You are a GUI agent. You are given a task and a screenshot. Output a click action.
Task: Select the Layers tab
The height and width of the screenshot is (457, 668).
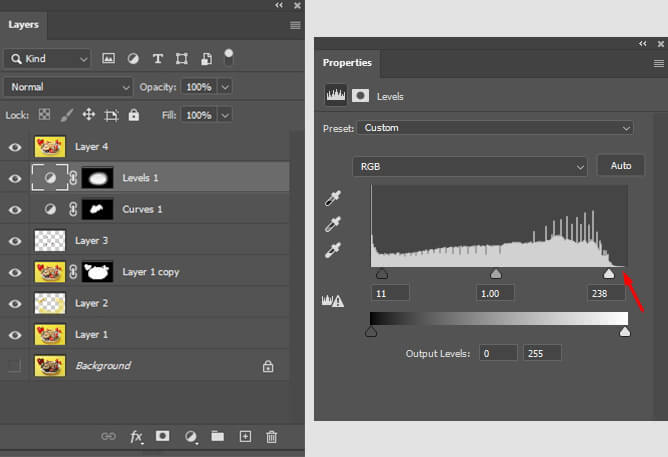[23, 25]
